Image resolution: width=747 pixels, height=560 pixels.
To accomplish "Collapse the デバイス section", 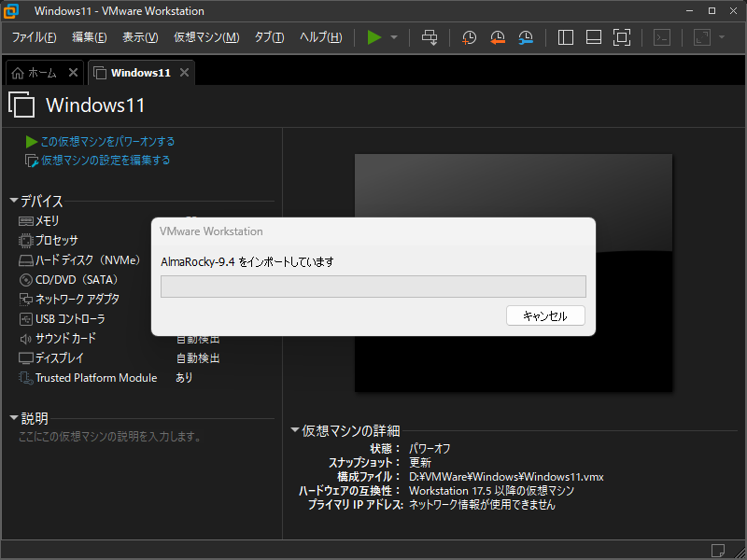I will 14,201.
